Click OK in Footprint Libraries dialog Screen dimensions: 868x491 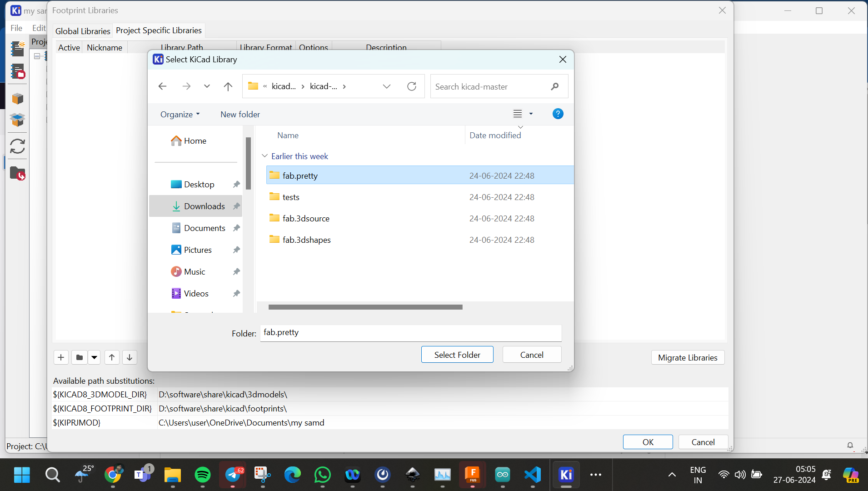[x=648, y=442]
